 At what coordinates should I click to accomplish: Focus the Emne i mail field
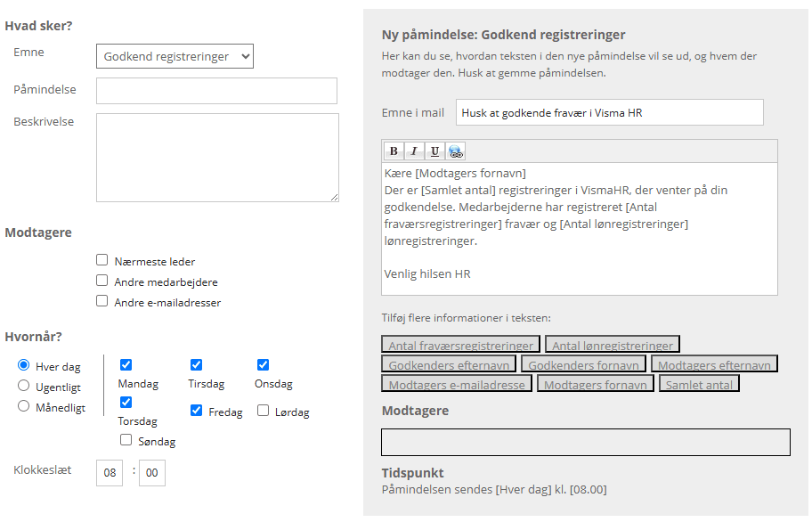point(610,112)
